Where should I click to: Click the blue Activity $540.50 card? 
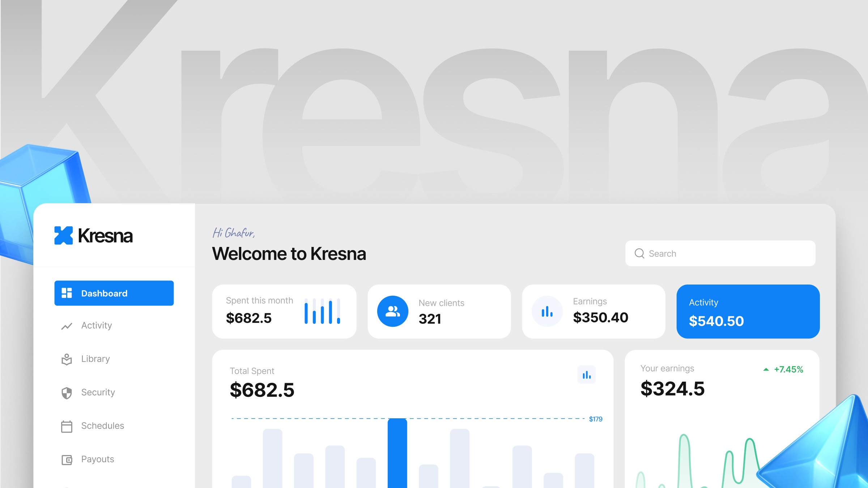coord(748,312)
